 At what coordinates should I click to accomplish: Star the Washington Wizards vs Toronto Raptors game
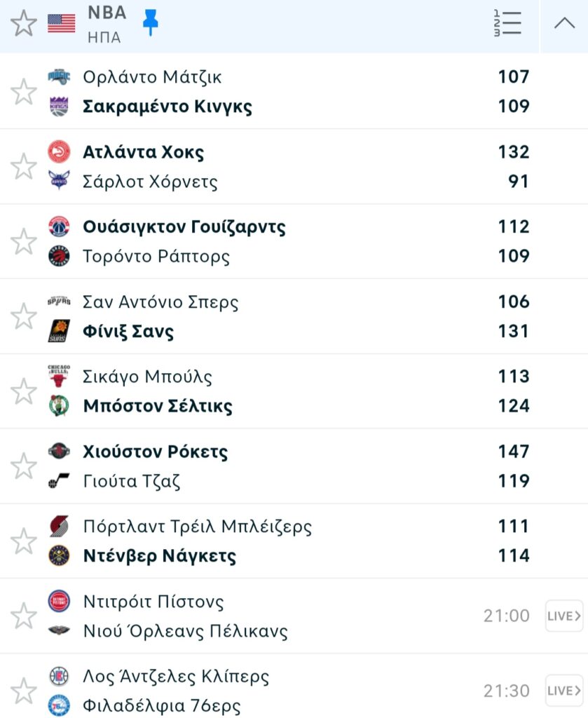[23, 241]
